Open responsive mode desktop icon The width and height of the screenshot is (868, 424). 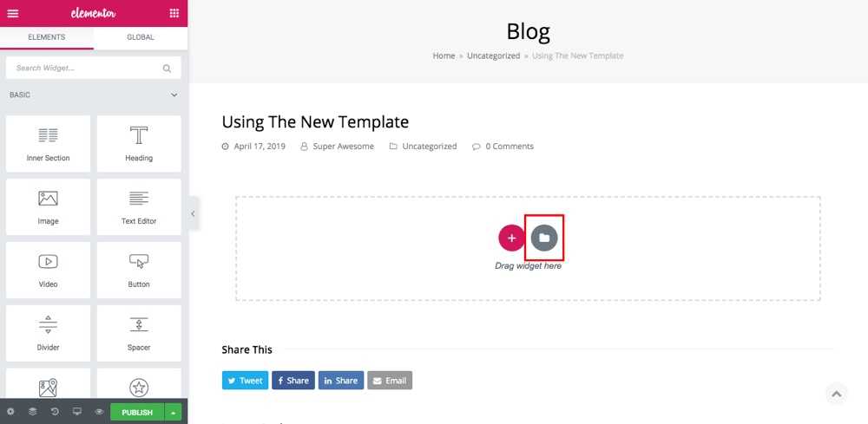click(76, 412)
